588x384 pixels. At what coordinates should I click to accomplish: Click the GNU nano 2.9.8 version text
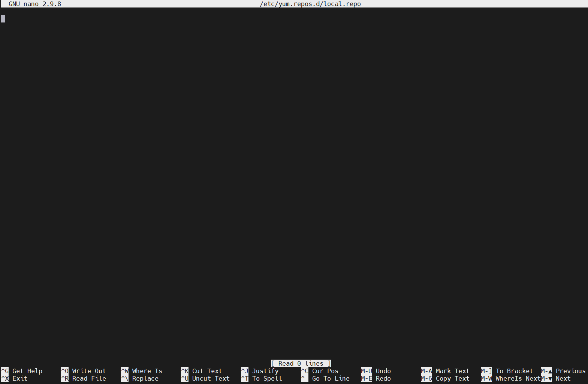point(35,4)
